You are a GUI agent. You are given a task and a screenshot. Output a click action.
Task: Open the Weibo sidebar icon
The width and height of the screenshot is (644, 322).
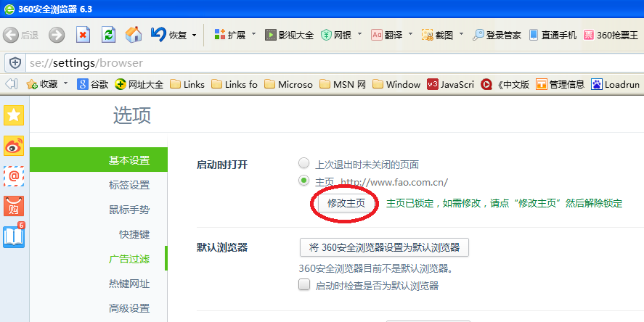pyautogui.click(x=14, y=146)
